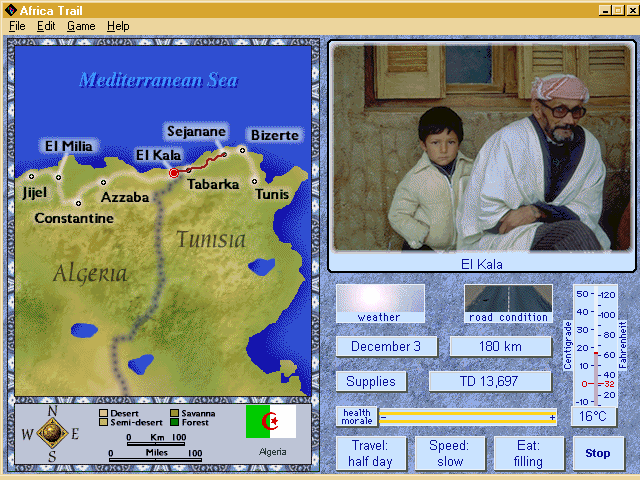640x480 pixels.
Task: Click the Sejanane map label
Action: click(x=196, y=131)
